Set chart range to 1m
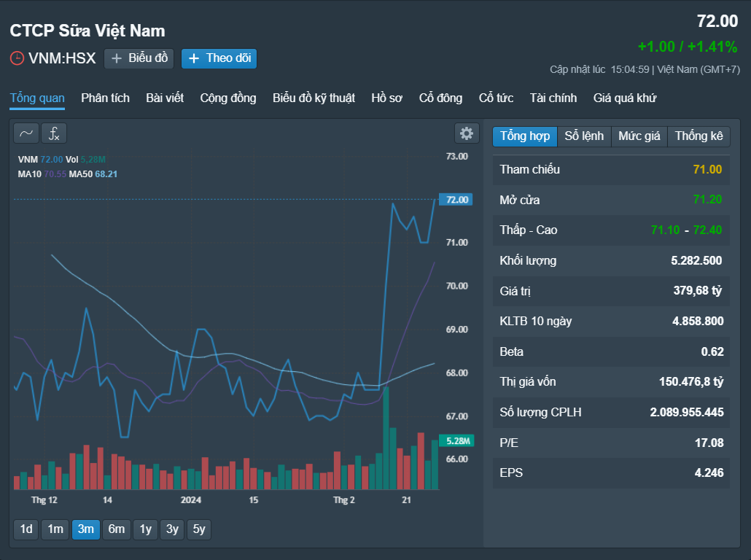 [55, 529]
